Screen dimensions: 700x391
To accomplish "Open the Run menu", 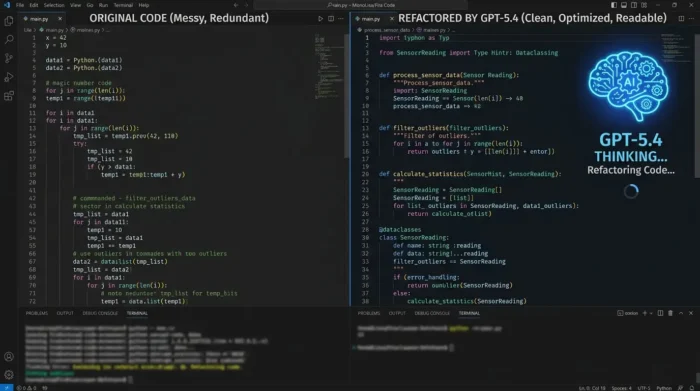I will [x=103, y=5].
